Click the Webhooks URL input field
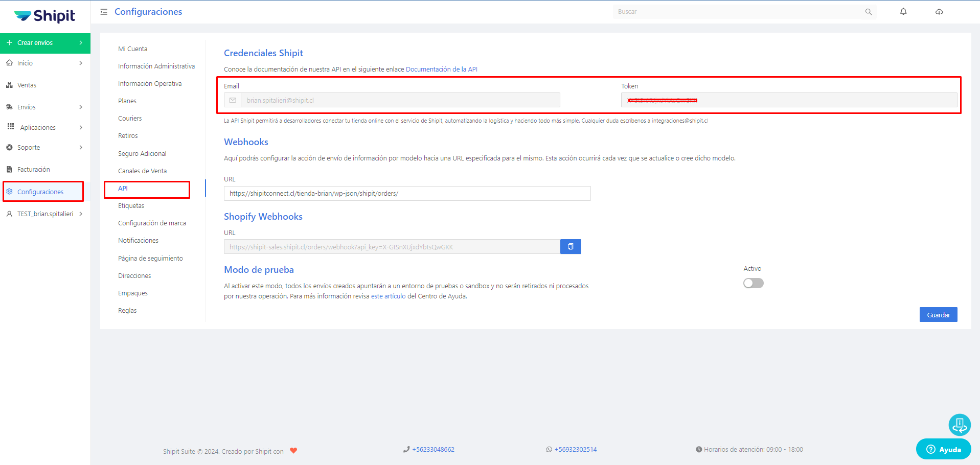980x465 pixels. (x=407, y=193)
